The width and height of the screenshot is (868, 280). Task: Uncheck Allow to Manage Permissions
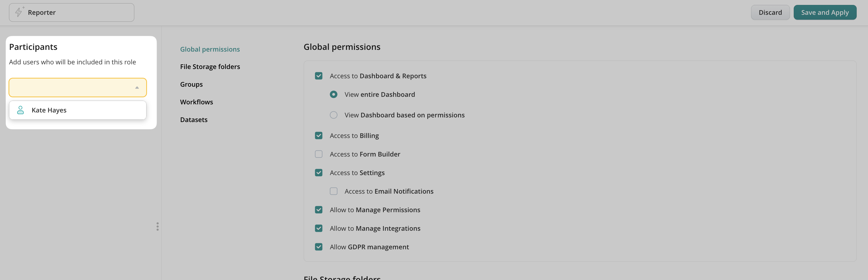pyautogui.click(x=319, y=210)
